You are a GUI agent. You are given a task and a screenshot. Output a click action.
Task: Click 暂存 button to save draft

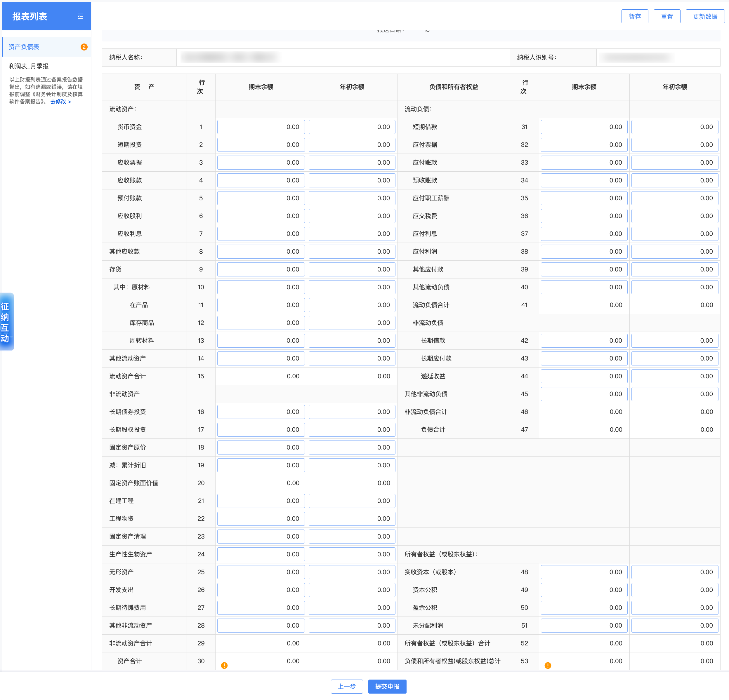tap(635, 16)
